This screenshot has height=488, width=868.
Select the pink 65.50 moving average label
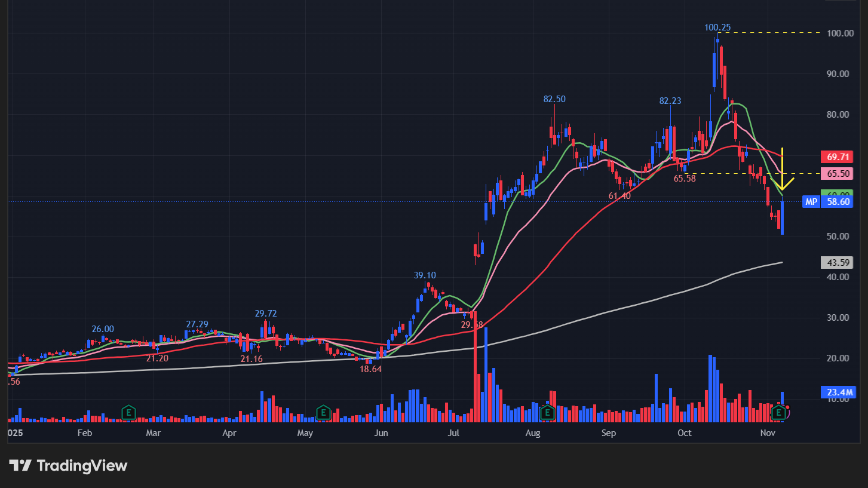[839, 174]
